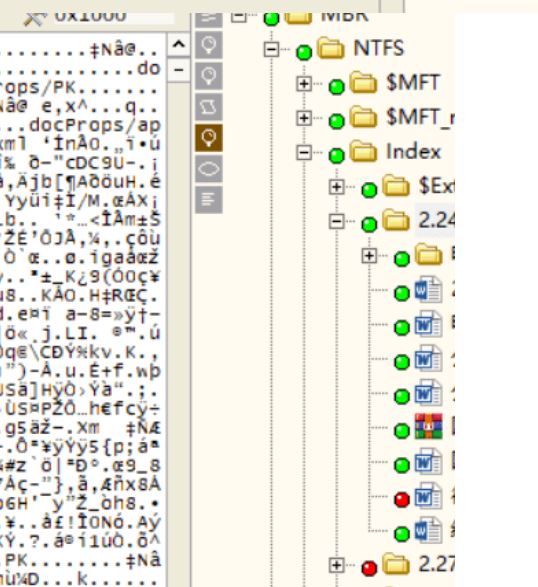Expand the 2.27 folder node
Image resolution: width=538 pixels, height=587 pixels.
[337, 565]
